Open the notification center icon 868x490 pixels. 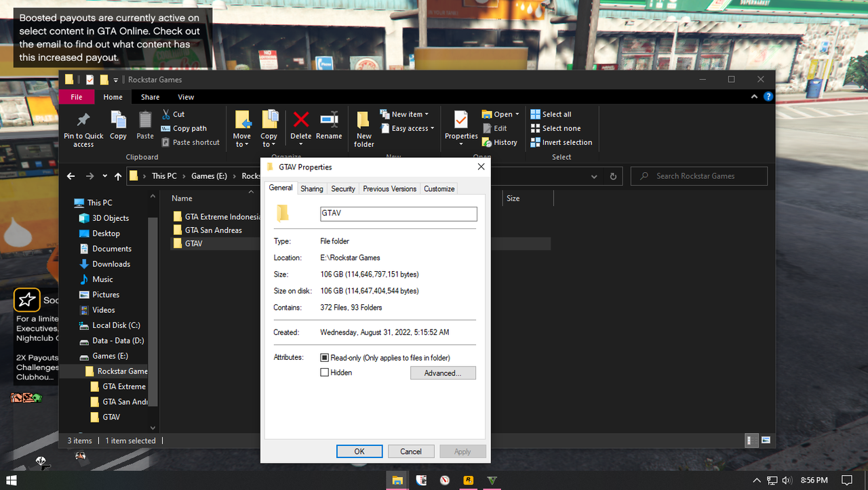click(x=846, y=480)
